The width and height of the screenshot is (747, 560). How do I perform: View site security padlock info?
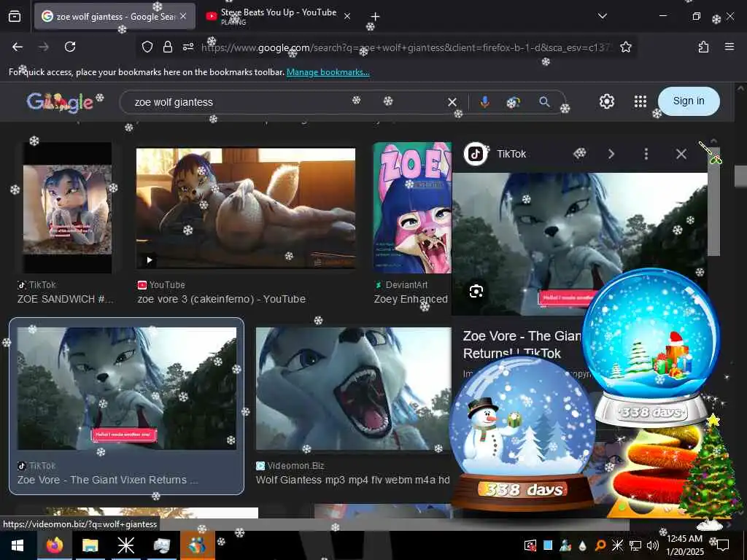168,47
